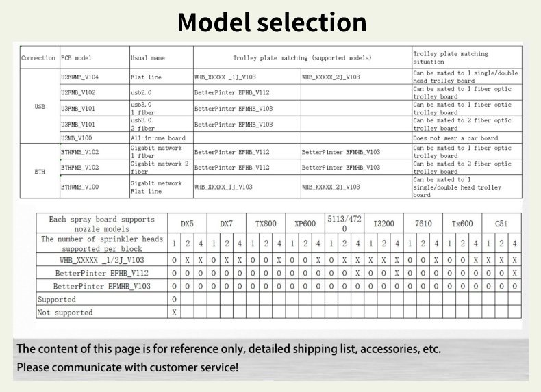
Task: Click the "PCB model" column header
Action: (x=76, y=58)
